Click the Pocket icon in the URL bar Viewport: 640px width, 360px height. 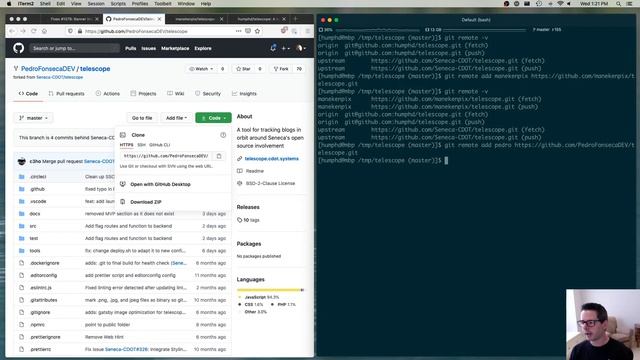click(248, 31)
